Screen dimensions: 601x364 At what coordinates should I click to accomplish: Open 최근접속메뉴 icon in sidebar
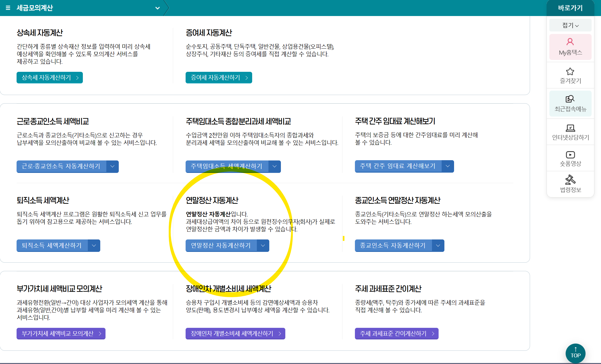[x=570, y=99]
